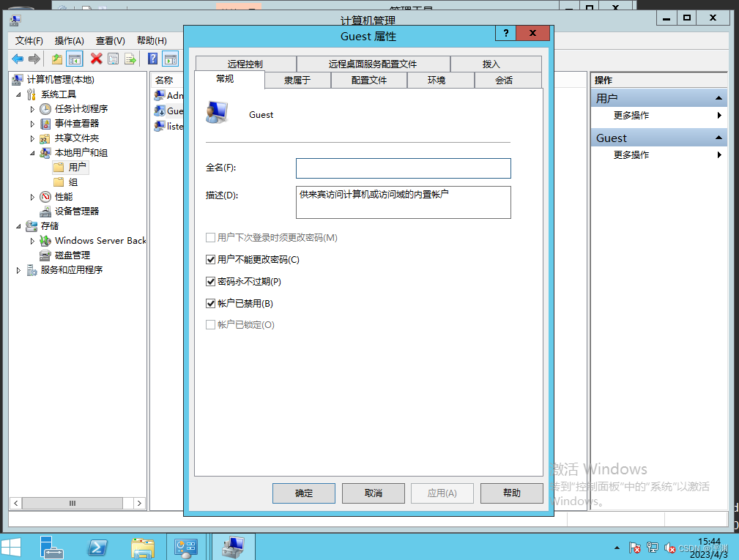Uncheck 密码永不过期 checkbox
This screenshot has width=739, height=560.
[211, 282]
